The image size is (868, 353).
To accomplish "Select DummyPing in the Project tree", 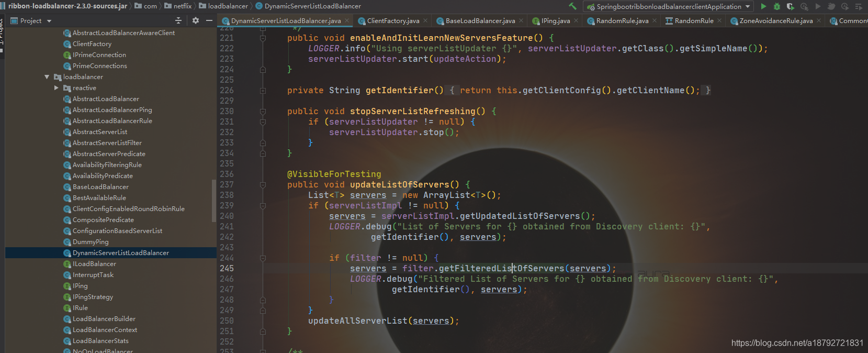I will [91, 242].
